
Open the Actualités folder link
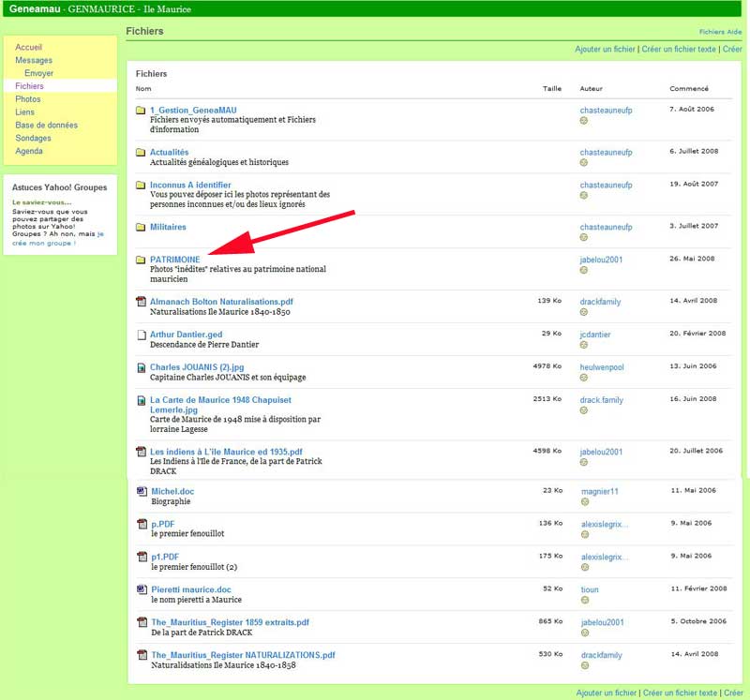point(169,152)
